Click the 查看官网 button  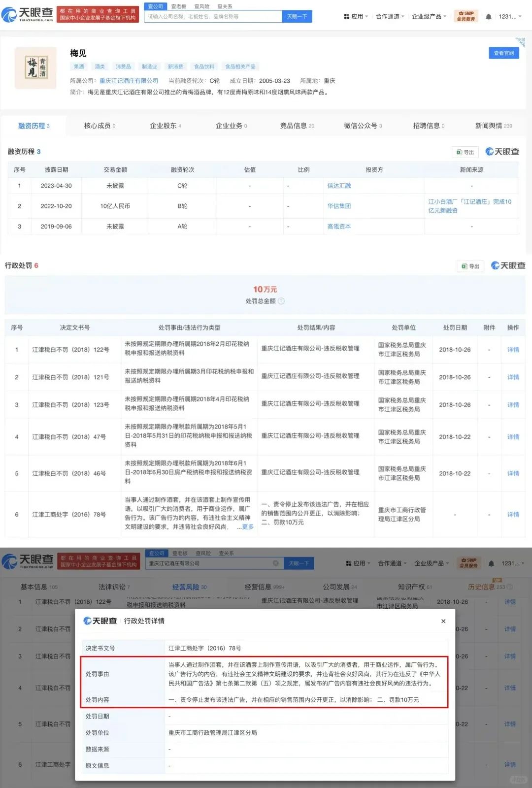[503, 53]
